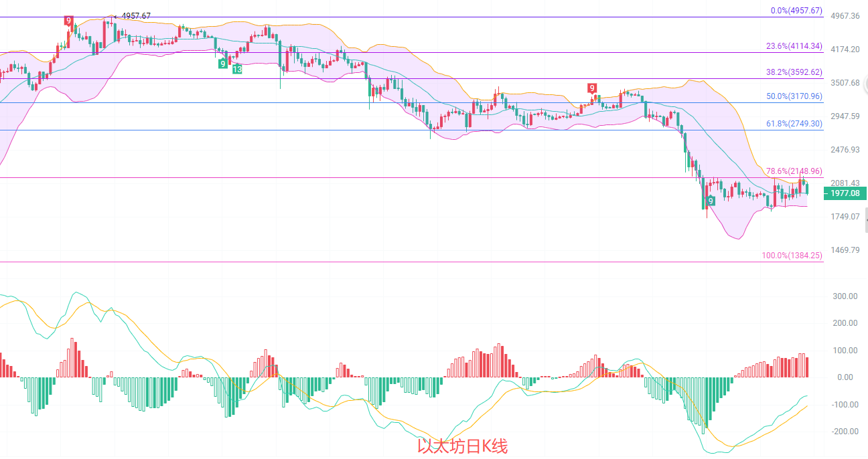Click the 0.00 MACD zero axis label

[845, 377]
